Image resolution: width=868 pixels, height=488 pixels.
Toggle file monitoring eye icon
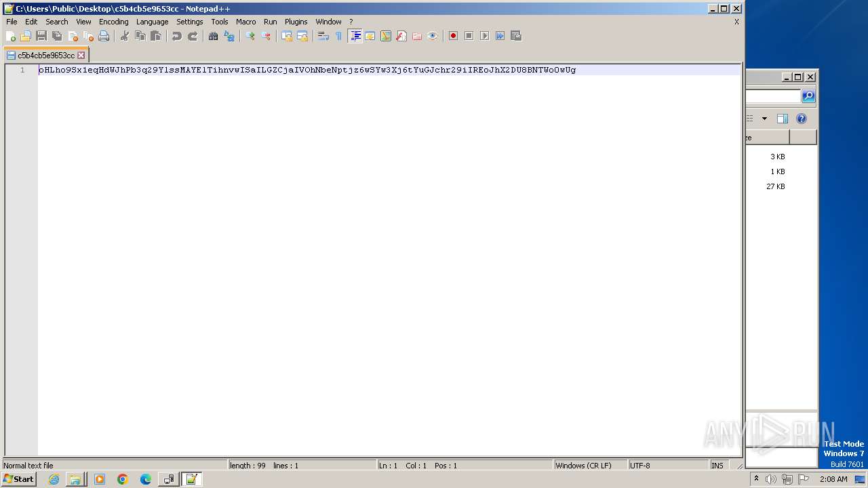pyautogui.click(x=433, y=36)
